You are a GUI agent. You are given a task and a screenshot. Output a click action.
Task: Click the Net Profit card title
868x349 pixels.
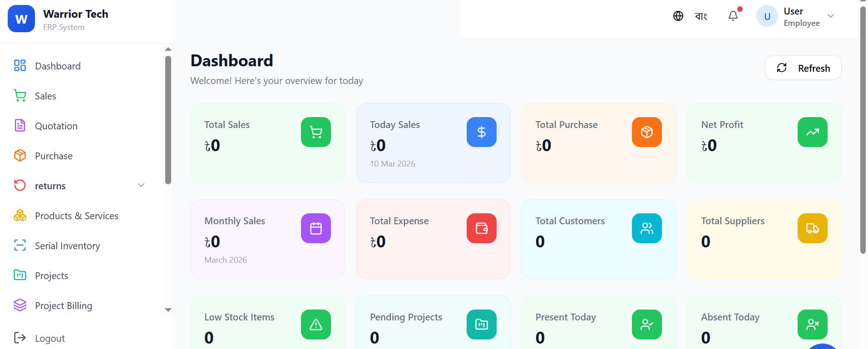click(x=722, y=125)
